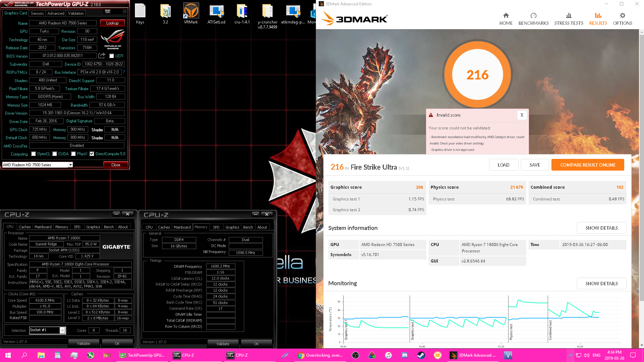The image size is (644, 362).
Task: Click the Graphics test 2 marker on monitoring chart
Action: [x=413, y=330]
